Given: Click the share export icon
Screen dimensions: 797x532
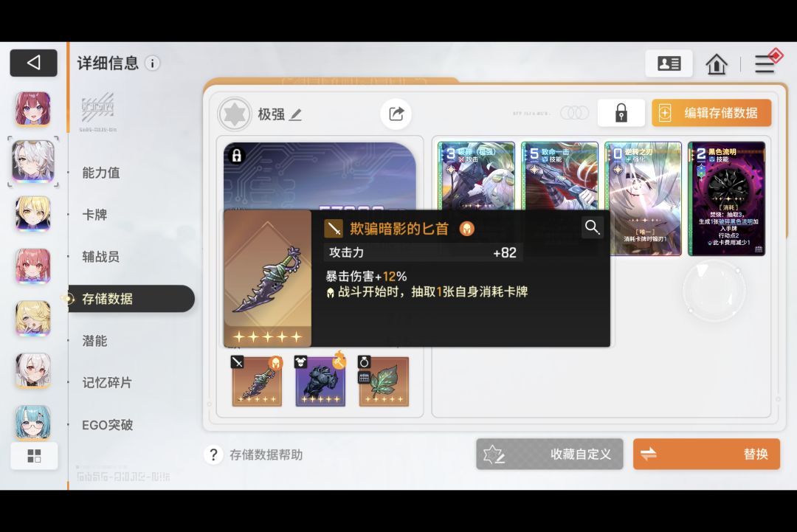Looking at the screenshot, I should [396, 114].
